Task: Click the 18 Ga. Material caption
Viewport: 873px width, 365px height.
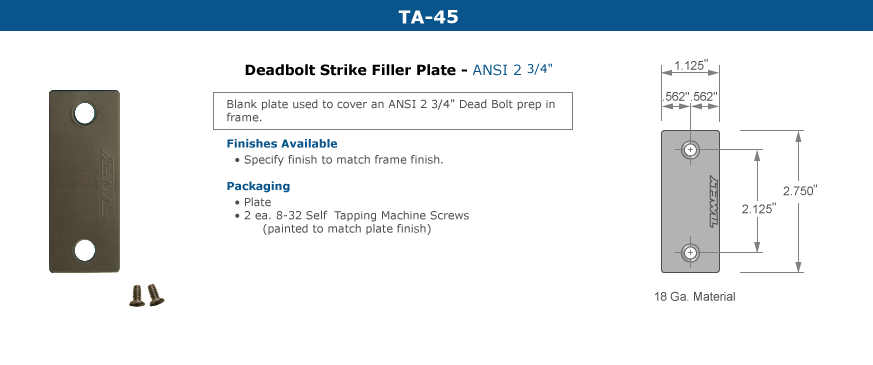Action: pos(694,297)
